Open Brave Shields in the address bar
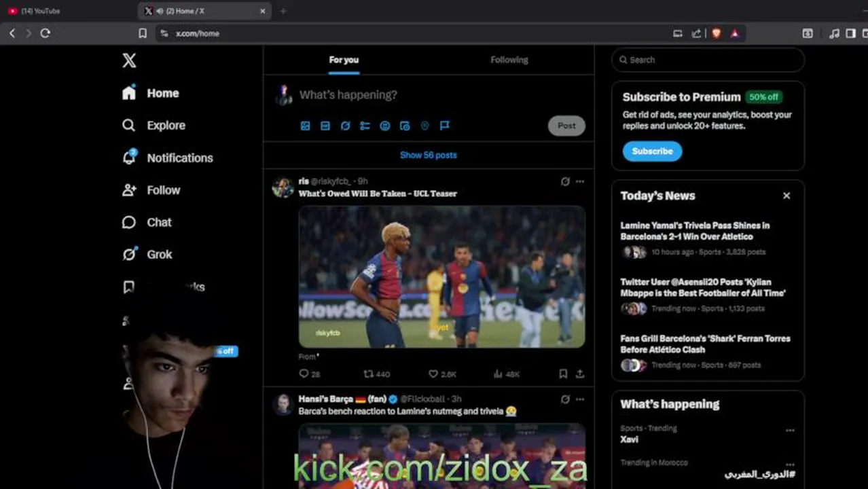 pos(716,33)
